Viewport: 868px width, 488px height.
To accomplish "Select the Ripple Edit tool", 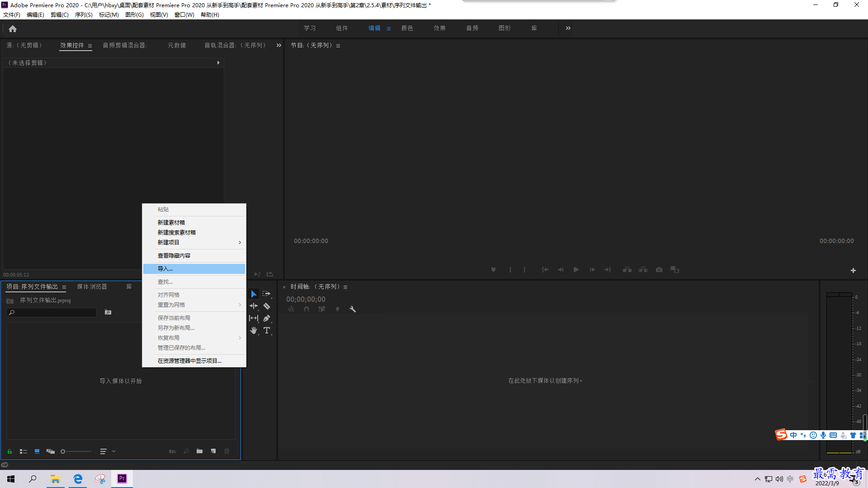I will point(254,306).
